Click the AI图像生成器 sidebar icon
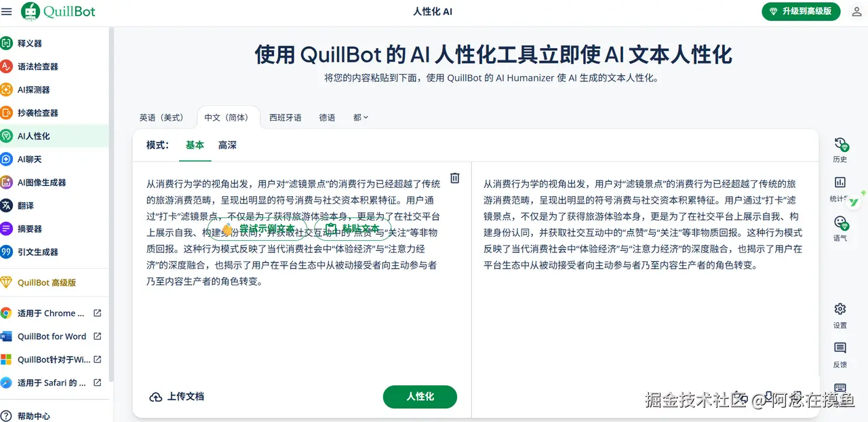This screenshot has width=868, height=422. click(6, 183)
